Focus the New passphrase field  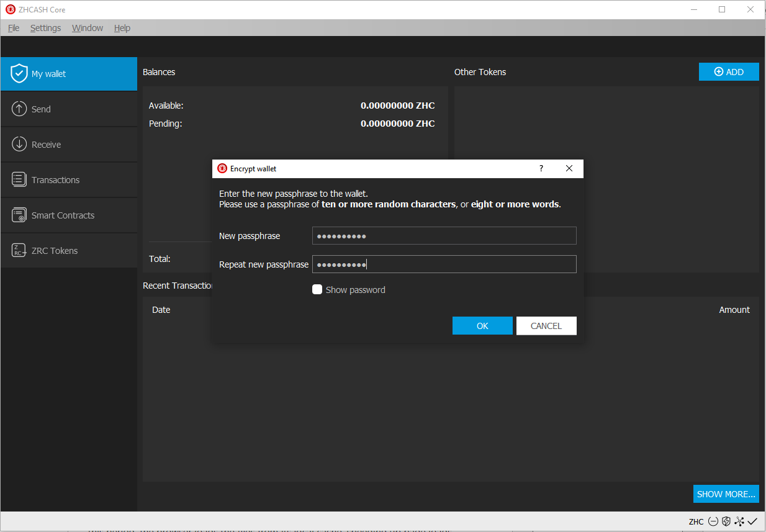tap(444, 236)
